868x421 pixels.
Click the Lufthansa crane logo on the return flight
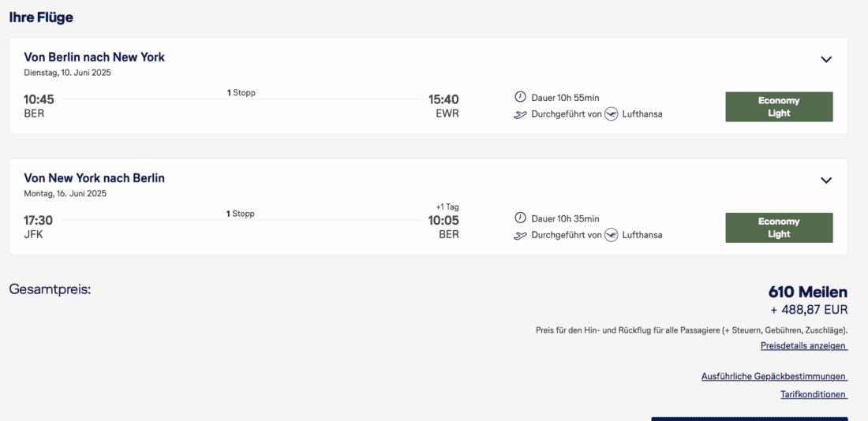pyautogui.click(x=611, y=235)
